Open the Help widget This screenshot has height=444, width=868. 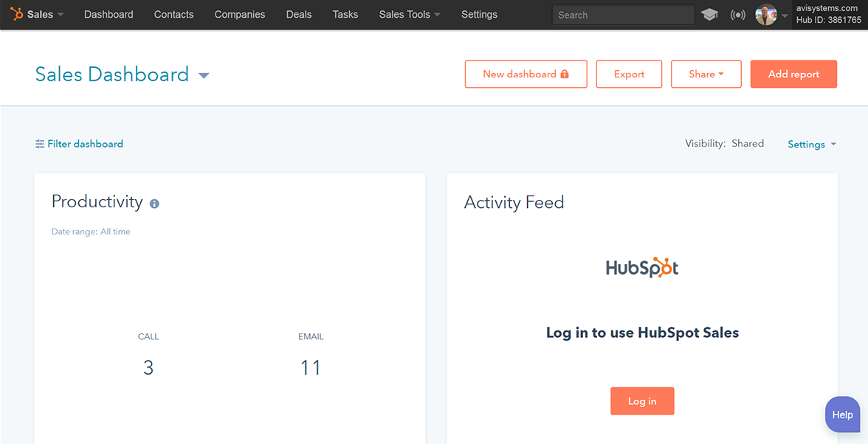[x=842, y=414]
